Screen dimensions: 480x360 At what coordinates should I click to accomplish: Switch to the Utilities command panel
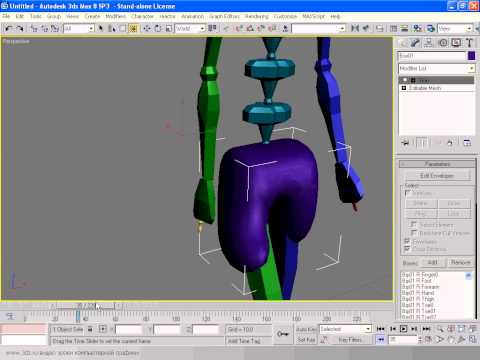pyautogui.click(x=469, y=43)
